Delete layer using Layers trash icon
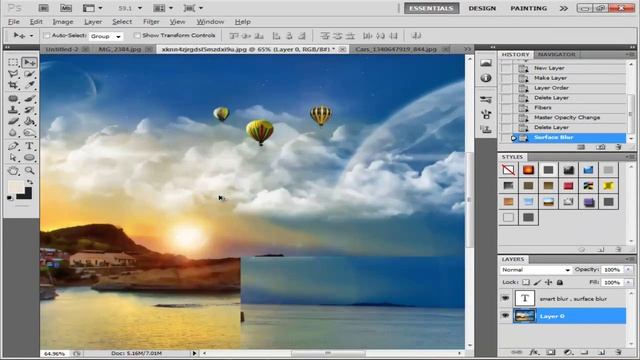Viewport: 640px width, 360px height. tap(618, 352)
